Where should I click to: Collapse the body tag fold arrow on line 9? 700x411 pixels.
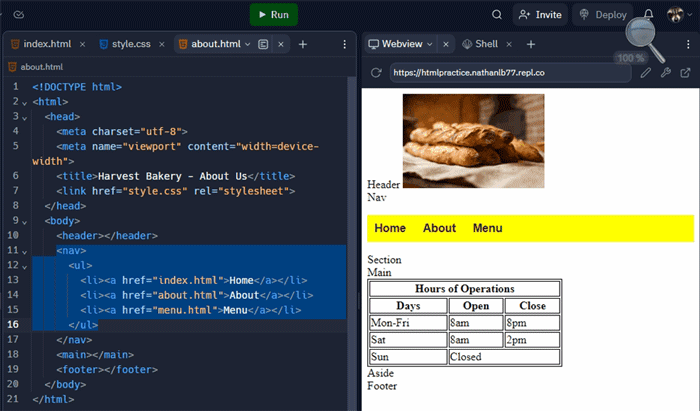[x=25, y=222]
